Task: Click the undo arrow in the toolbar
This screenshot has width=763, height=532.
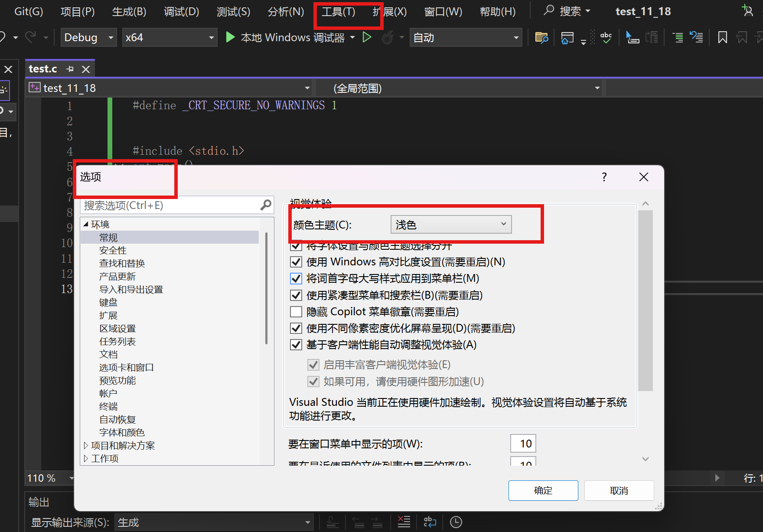Action: 3,37
